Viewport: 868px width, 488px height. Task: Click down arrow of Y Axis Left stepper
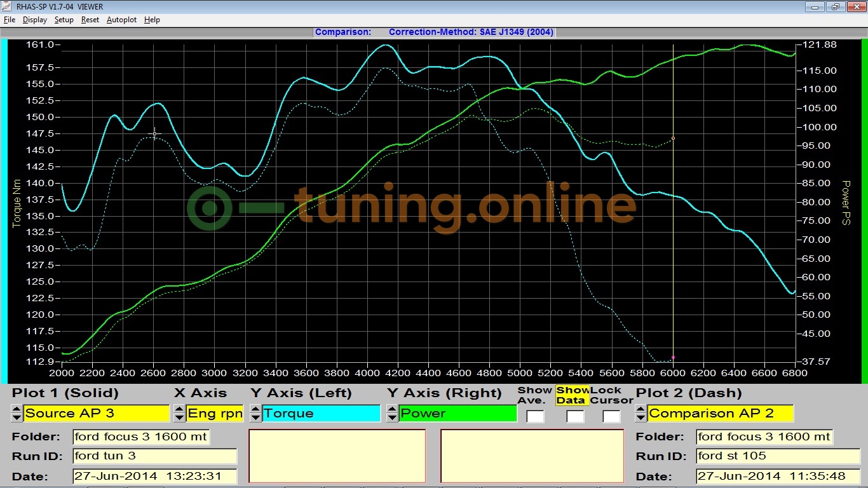pyautogui.click(x=255, y=417)
